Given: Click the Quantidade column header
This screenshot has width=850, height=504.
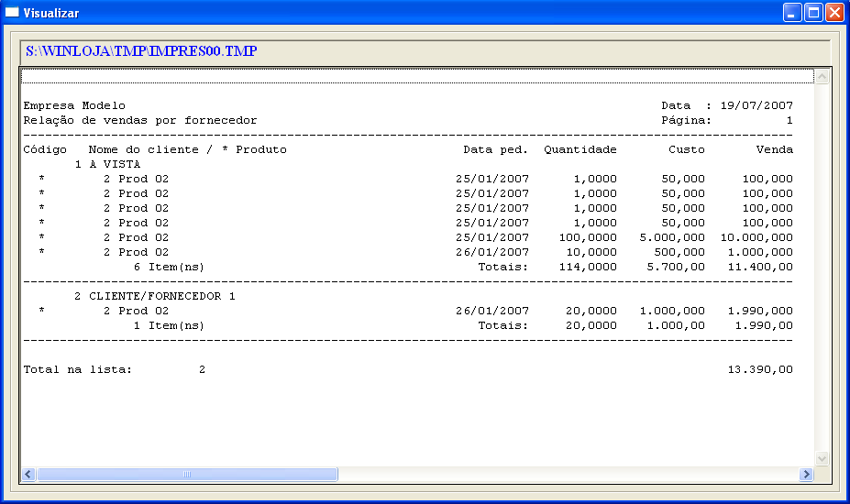Looking at the screenshot, I should pos(580,149).
